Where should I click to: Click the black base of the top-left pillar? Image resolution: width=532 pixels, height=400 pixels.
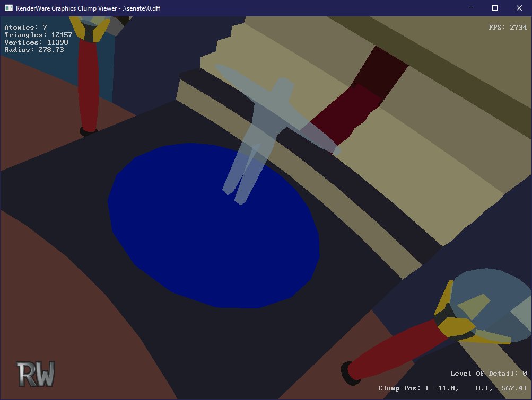point(88,130)
